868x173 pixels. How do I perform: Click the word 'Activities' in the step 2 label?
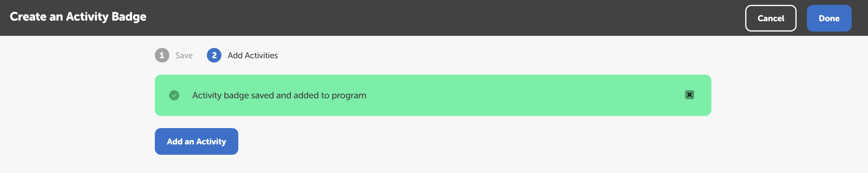click(x=261, y=56)
